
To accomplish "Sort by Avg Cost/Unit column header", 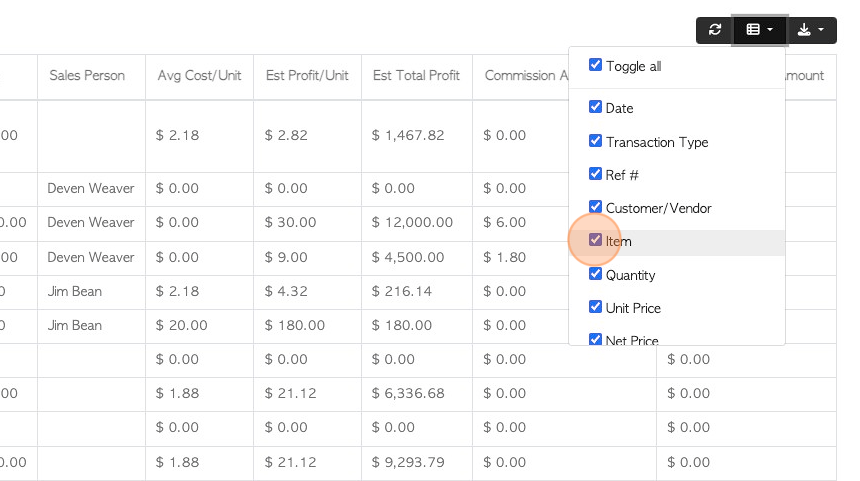I will [199, 76].
